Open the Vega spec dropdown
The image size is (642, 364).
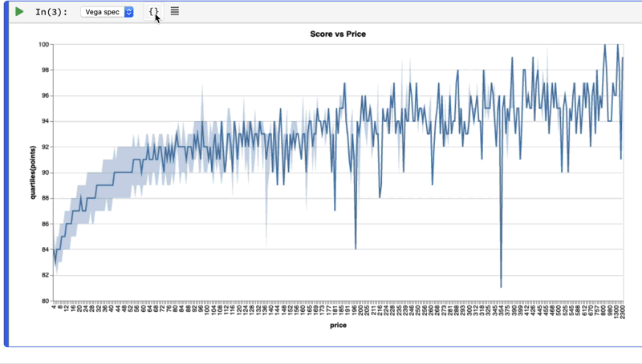click(107, 12)
